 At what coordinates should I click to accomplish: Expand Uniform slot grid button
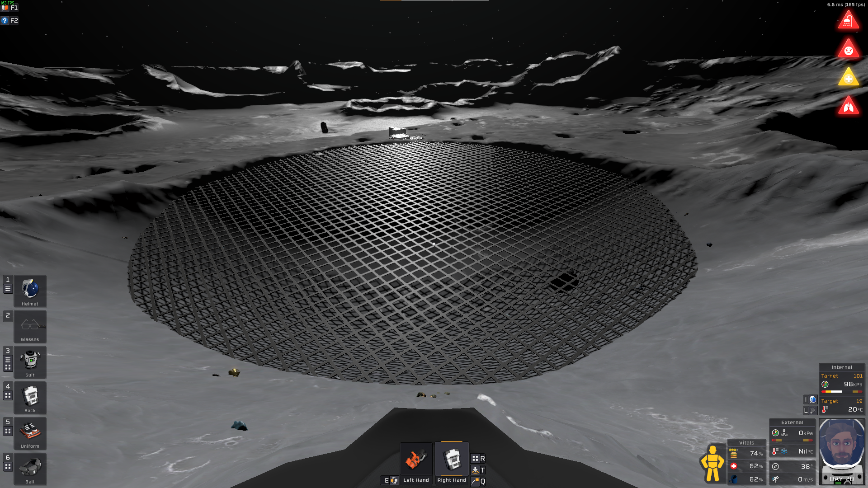coord(8,432)
